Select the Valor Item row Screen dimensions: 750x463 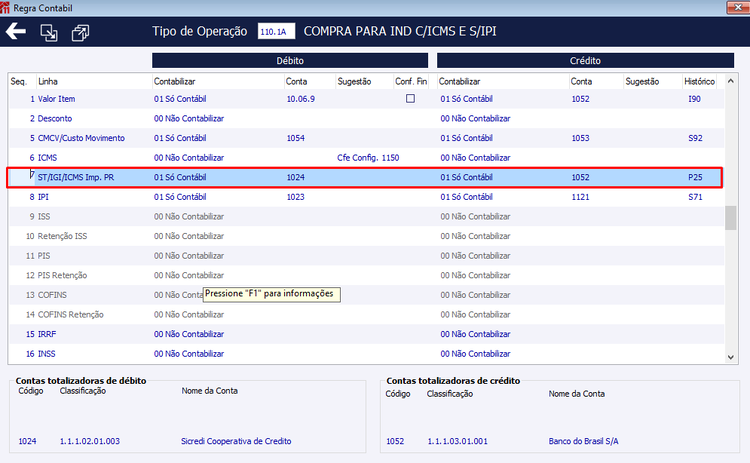pos(366,99)
